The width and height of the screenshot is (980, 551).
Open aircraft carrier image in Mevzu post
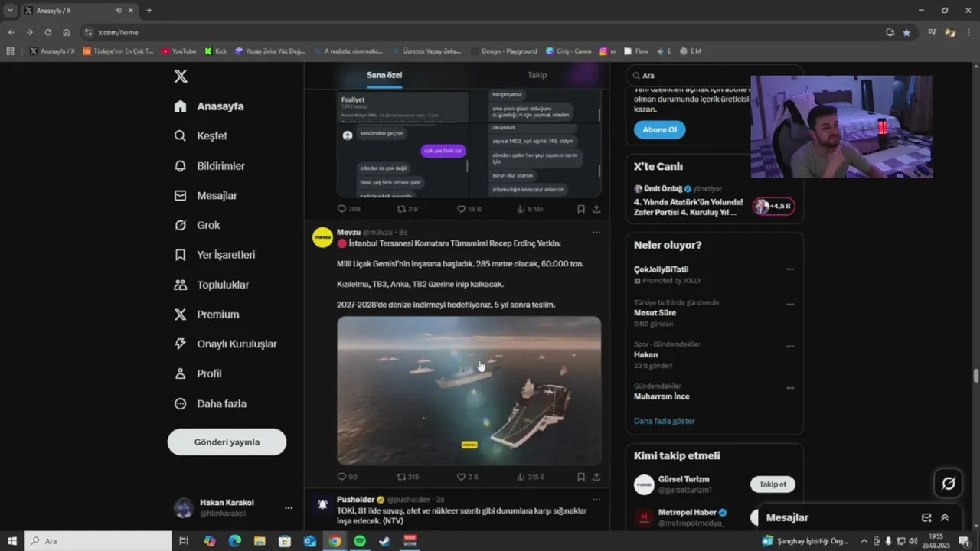tap(469, 390)
